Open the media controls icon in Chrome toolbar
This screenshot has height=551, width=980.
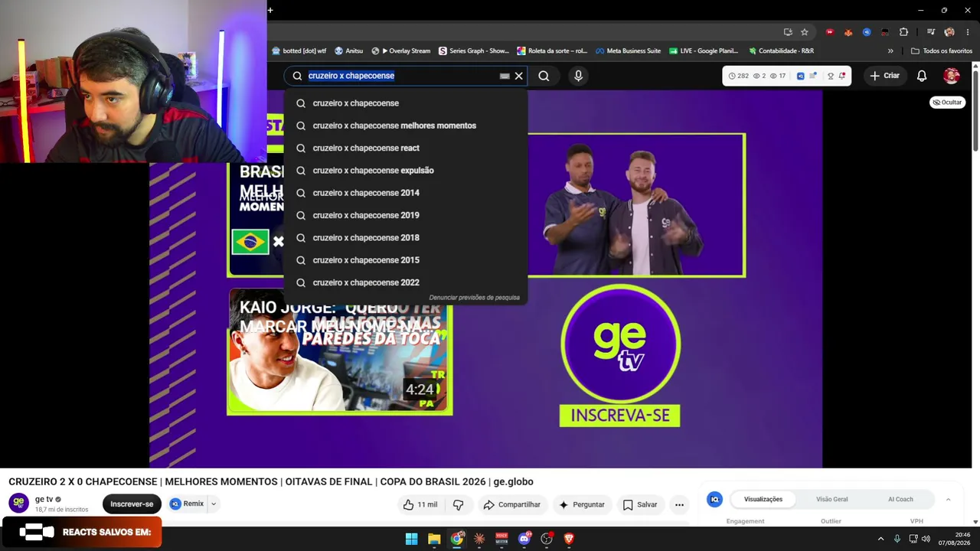point(931,32)
